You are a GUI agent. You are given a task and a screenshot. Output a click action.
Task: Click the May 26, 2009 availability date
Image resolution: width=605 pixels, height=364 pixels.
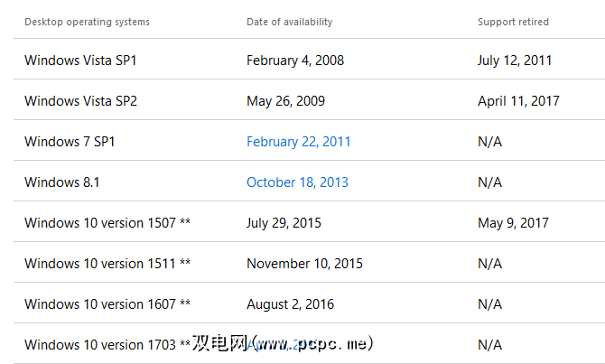[285, 101]
